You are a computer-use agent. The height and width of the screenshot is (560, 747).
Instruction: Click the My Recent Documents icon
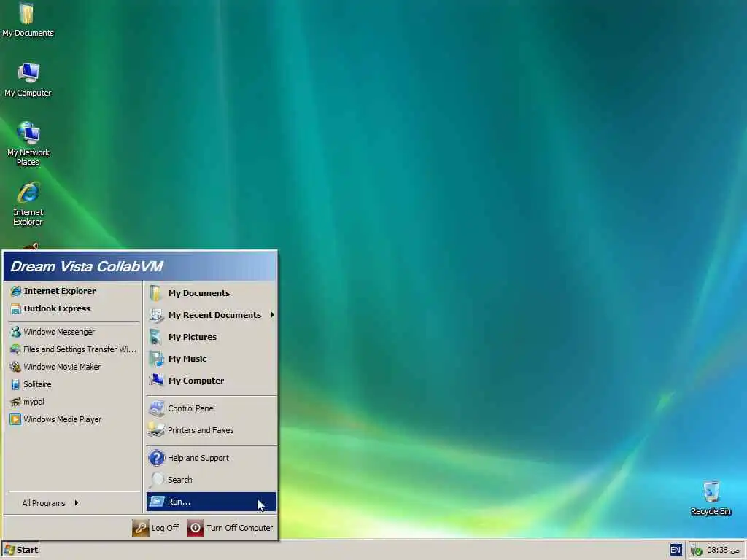click(156, 315)
